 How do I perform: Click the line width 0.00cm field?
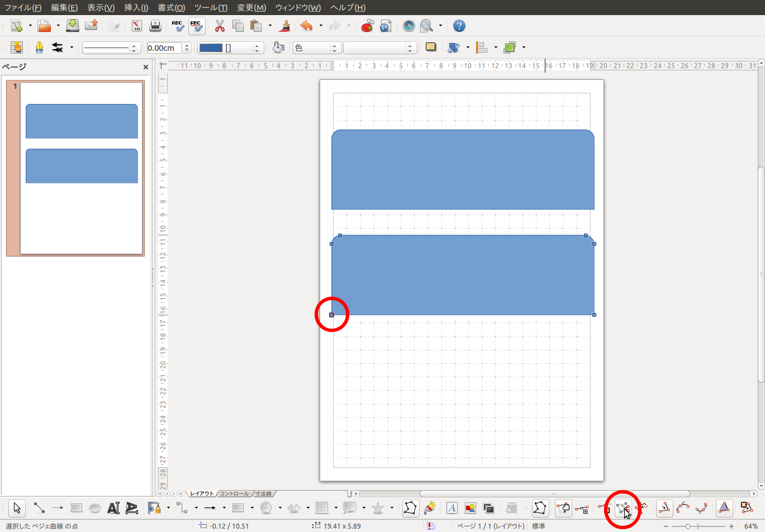pyautogui.click(x=165, y=48)
